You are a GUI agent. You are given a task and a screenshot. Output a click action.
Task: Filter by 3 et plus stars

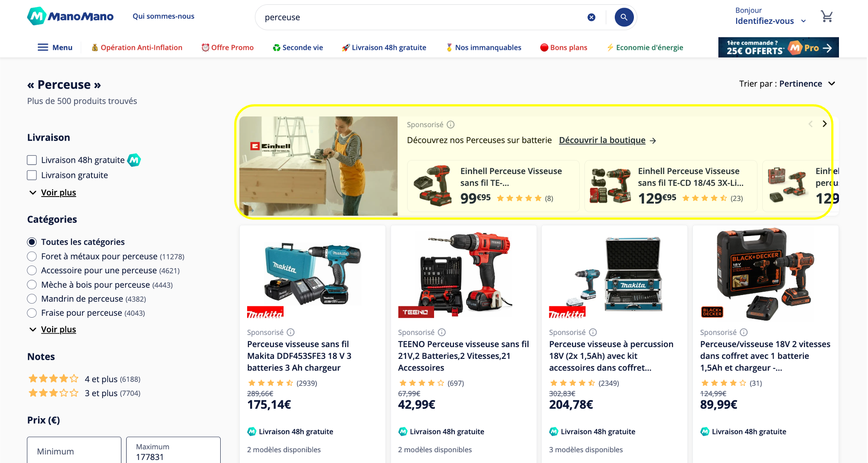(x=84, y=393)
